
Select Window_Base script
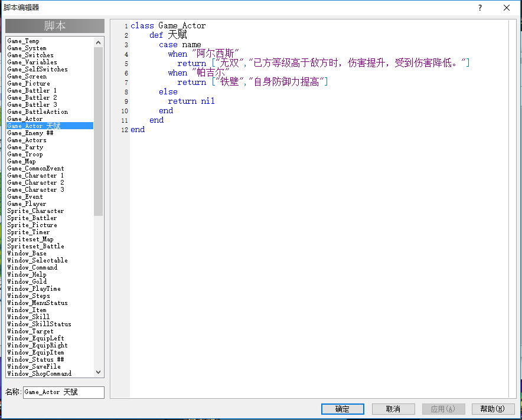pos(50,254)
